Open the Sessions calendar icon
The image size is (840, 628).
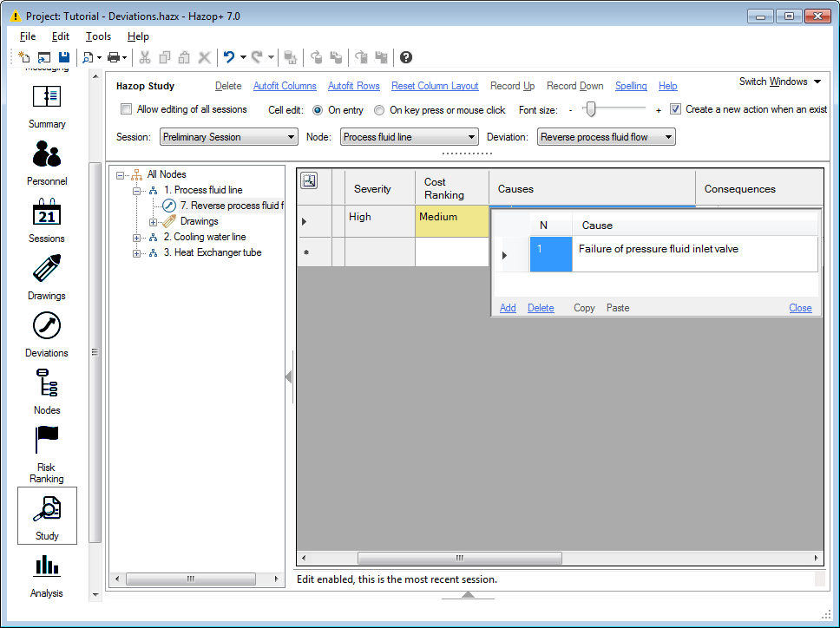tap(47, 219)
